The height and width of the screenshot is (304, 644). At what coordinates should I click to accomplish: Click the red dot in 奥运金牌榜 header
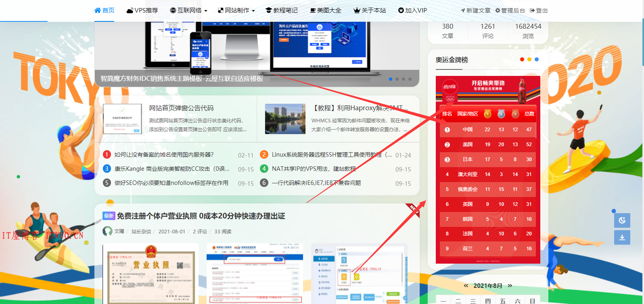coord(522,59)
